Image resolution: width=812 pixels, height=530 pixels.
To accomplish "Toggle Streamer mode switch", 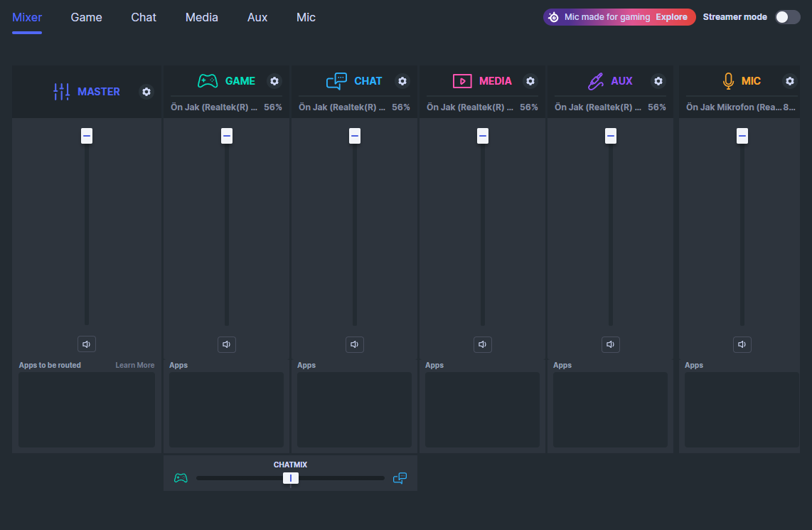I will click(x=787, y=17).
